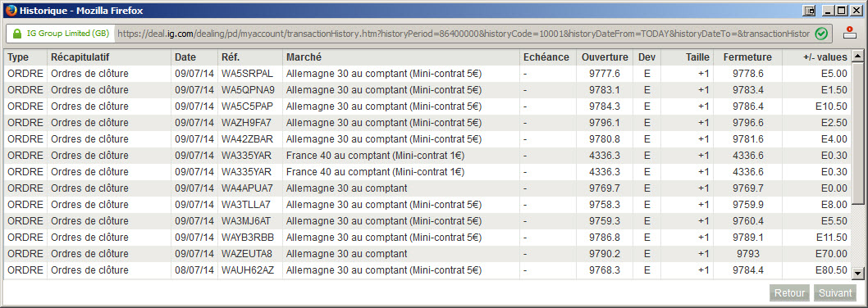Click opening price 9786.8
This screenshot has height=308, width=868.
tap(605, 238)
